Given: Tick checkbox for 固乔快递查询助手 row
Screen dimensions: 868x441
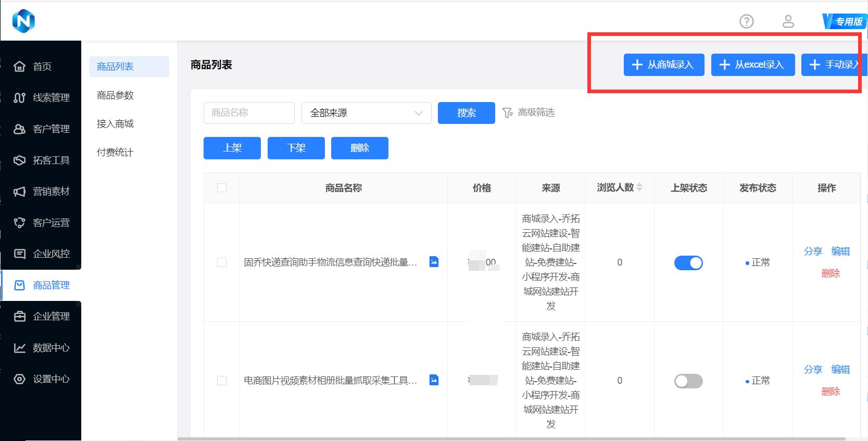Looking at the screenshot, I should coord(222,262).
